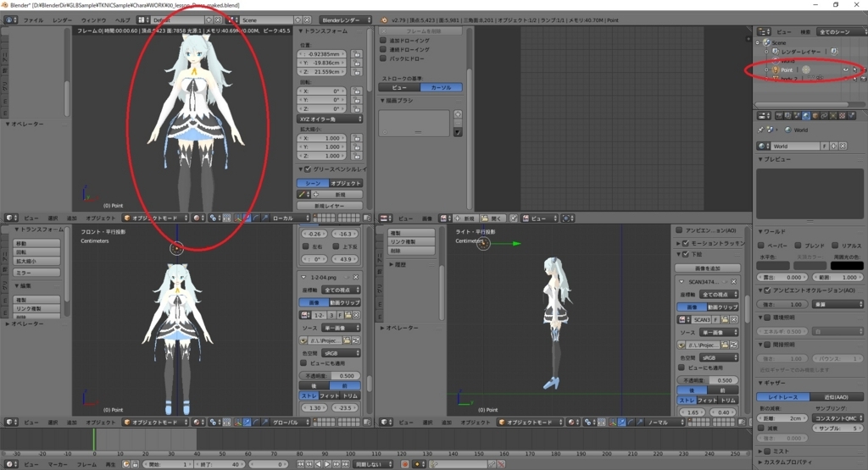Screen dimensions: 868x470
Task: Open the Constraints properties tab icon
Action: pos(824,115)
